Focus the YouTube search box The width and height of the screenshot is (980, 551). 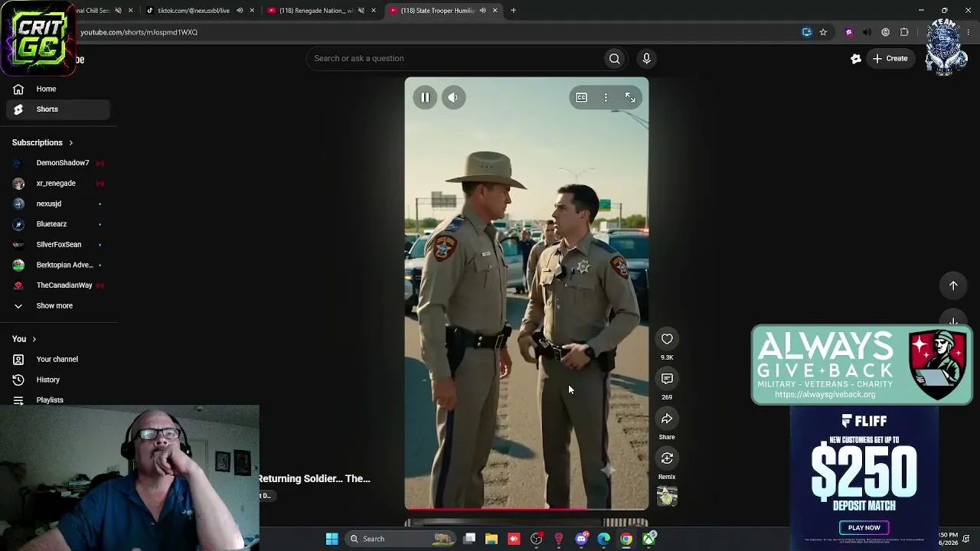455,58
